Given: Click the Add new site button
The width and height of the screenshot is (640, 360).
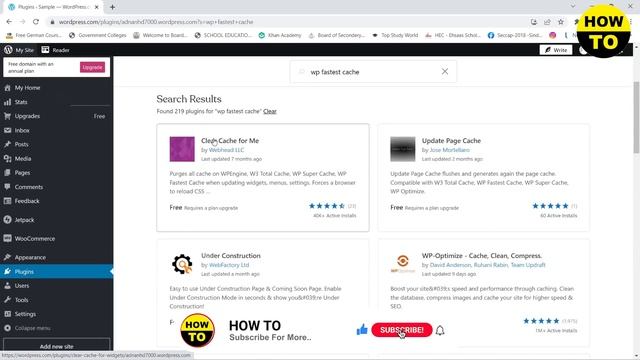Looking at the screenshot, I should [x=56, y=346].
